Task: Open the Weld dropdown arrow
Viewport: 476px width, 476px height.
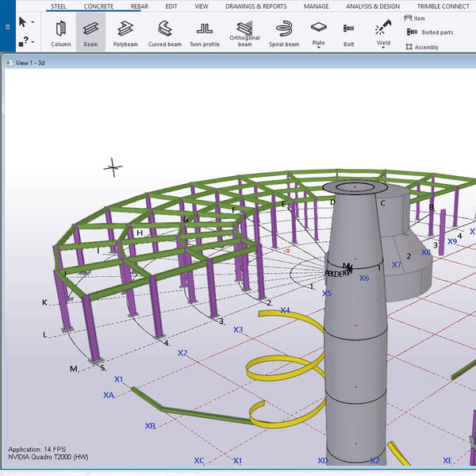Action: coord(383,48)
